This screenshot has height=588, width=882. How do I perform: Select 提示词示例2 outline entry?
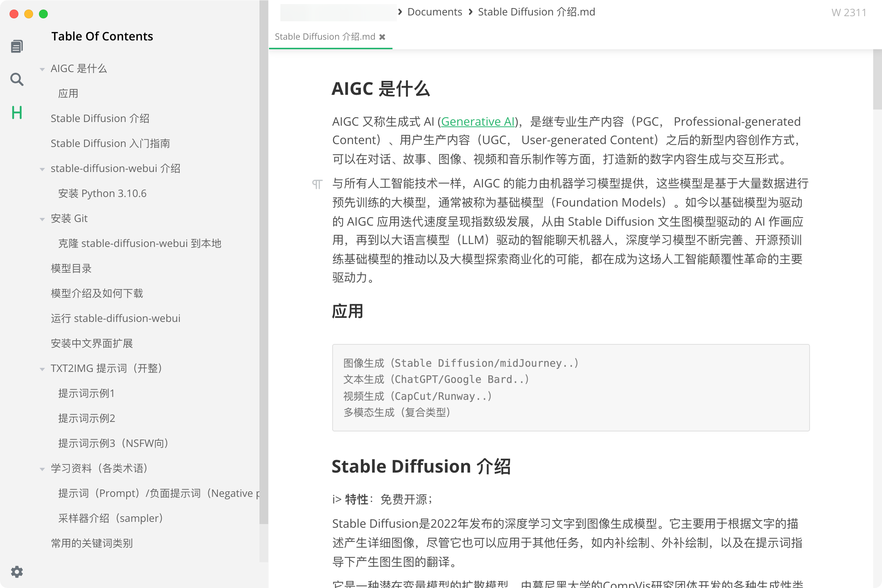tap(87, 418)
